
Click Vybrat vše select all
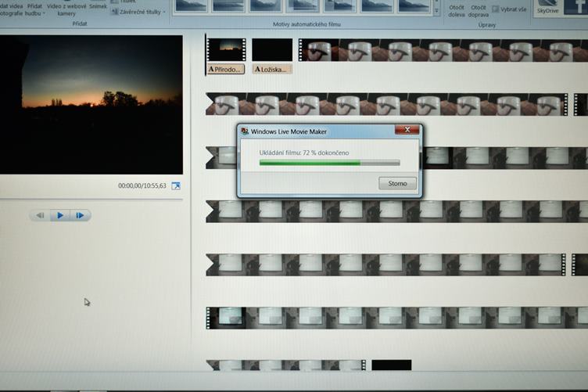coord(509,9)
